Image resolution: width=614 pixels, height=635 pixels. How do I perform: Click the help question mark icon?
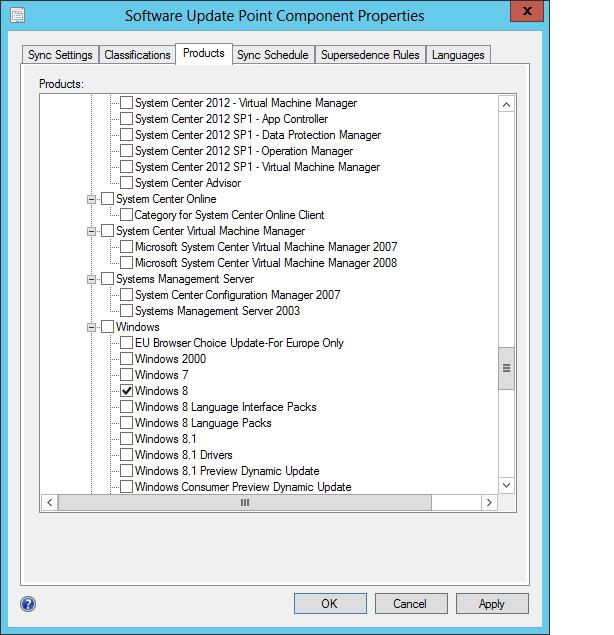(x=28, y=604)
